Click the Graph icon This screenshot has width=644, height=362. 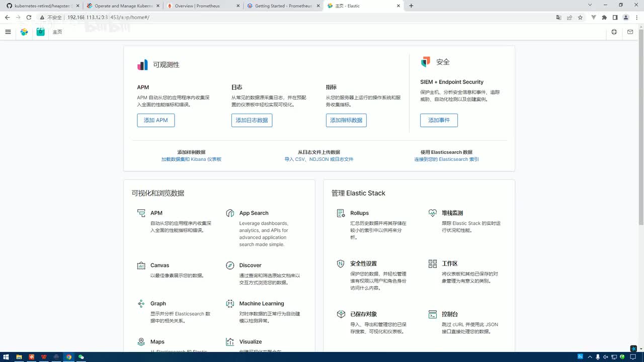pos(141,304)
